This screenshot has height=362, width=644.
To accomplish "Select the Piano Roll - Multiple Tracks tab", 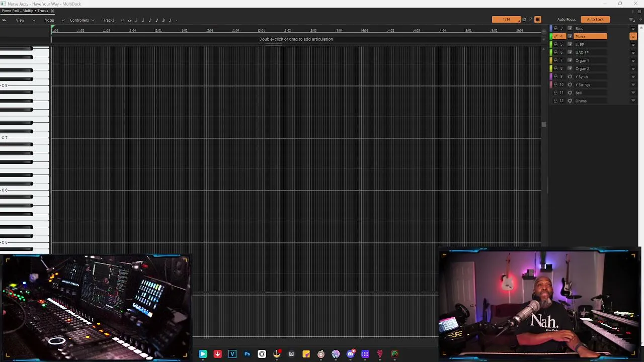I will pyautogui.click(x=25, y=11).
